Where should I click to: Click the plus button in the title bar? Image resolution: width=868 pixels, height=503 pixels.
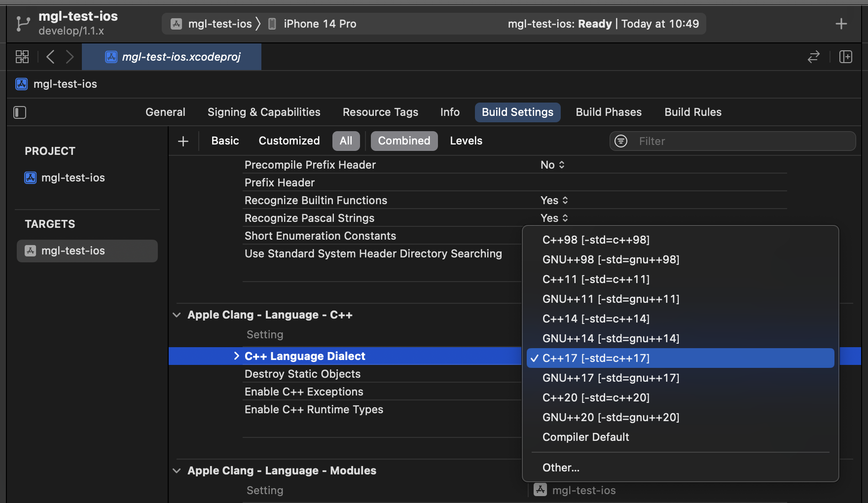[x=841, y=24]
